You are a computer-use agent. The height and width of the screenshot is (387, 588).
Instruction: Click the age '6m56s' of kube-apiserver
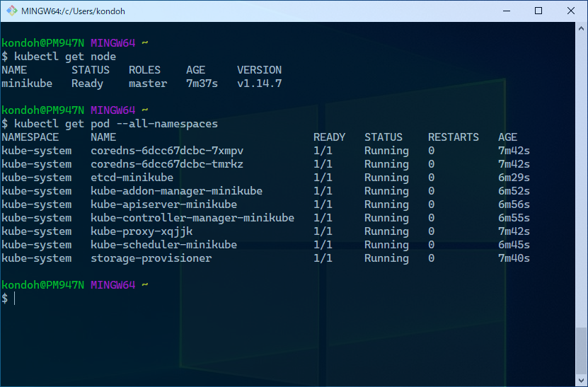point(514,204)
